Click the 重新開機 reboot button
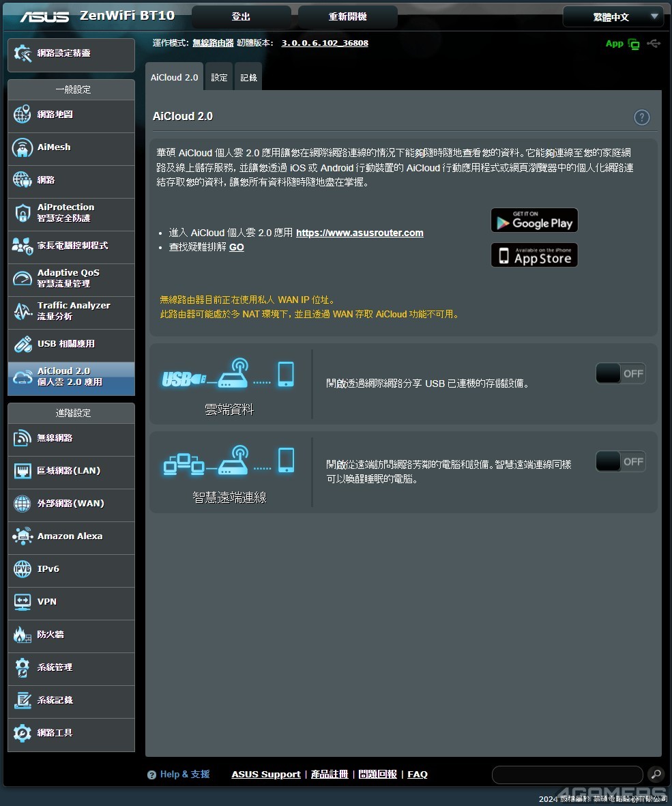Screen dimensions: 672x806 pyautogui.click(x=348, y=17)
